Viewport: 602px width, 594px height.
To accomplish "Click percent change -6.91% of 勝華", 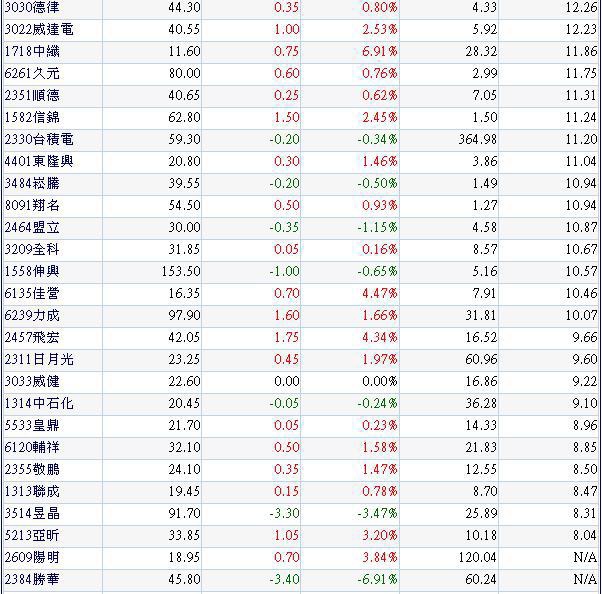I will coord(377,579).
